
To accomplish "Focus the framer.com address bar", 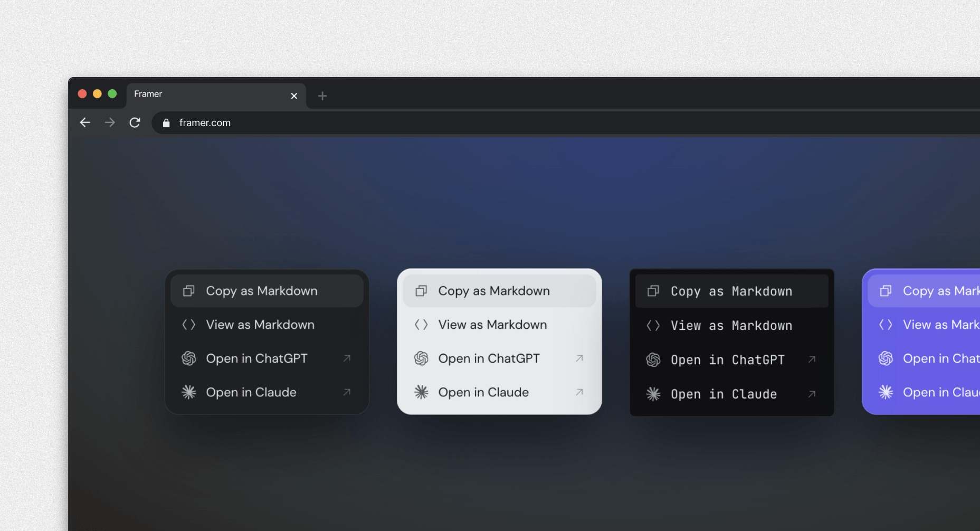I will (x=565, y=123).
